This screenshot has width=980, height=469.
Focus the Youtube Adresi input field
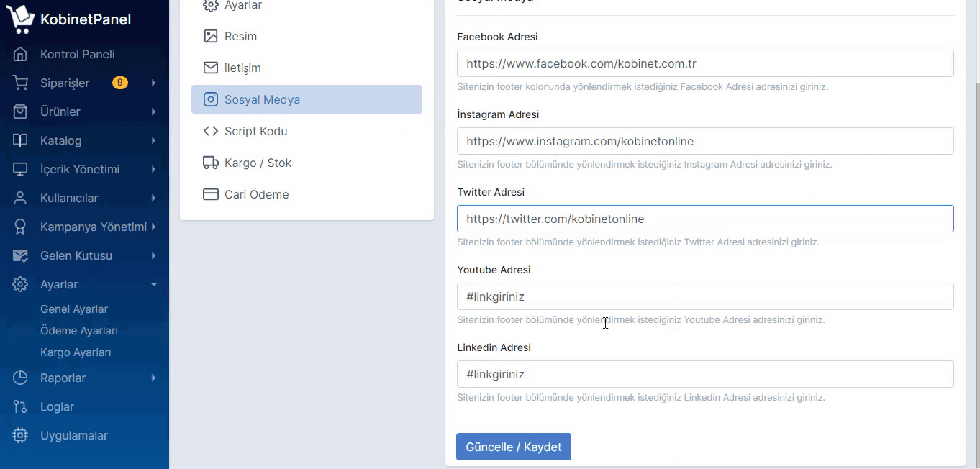705,296
